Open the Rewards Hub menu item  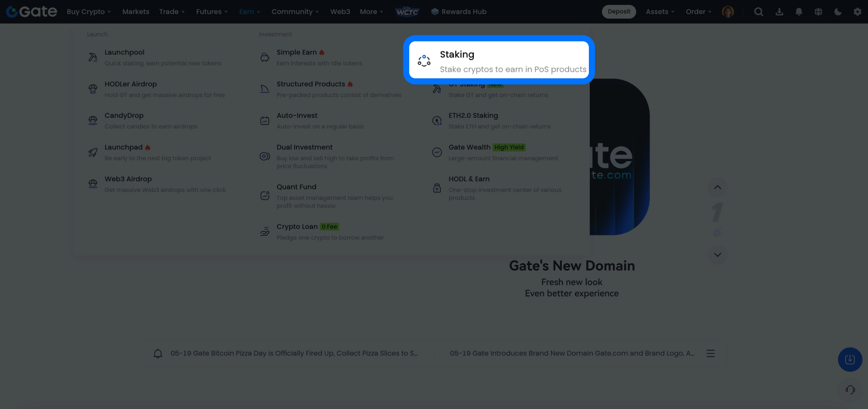[458, 11]
